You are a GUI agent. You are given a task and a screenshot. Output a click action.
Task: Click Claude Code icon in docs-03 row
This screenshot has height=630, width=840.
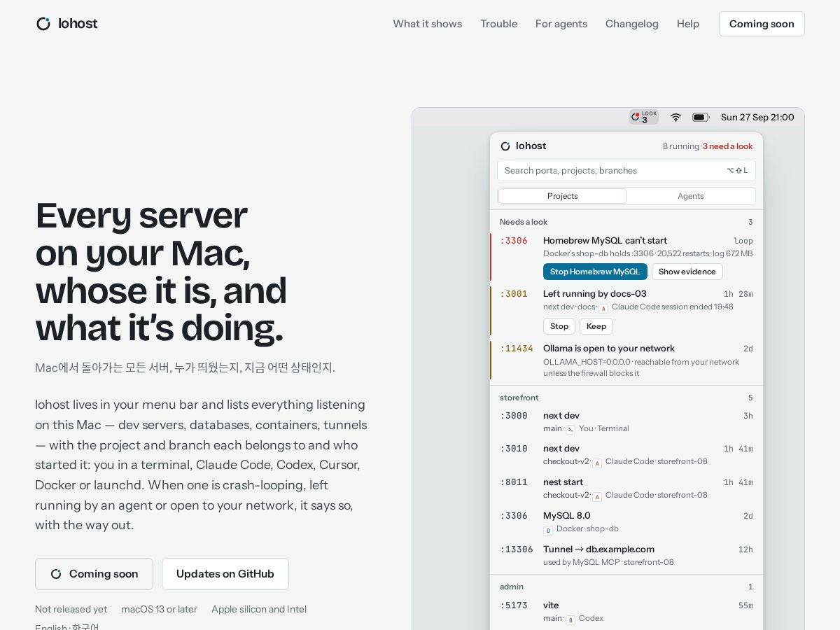pos(603,308)
